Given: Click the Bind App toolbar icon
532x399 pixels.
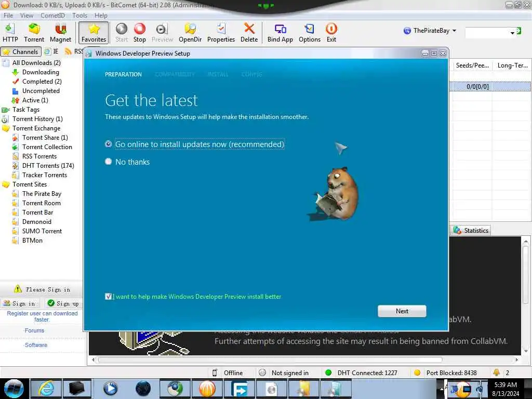Looking at the screenshot, I should point(280,33).
